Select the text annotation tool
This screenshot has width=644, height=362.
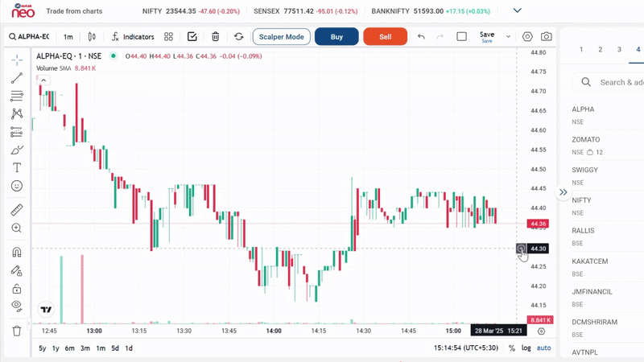point(17,167)
